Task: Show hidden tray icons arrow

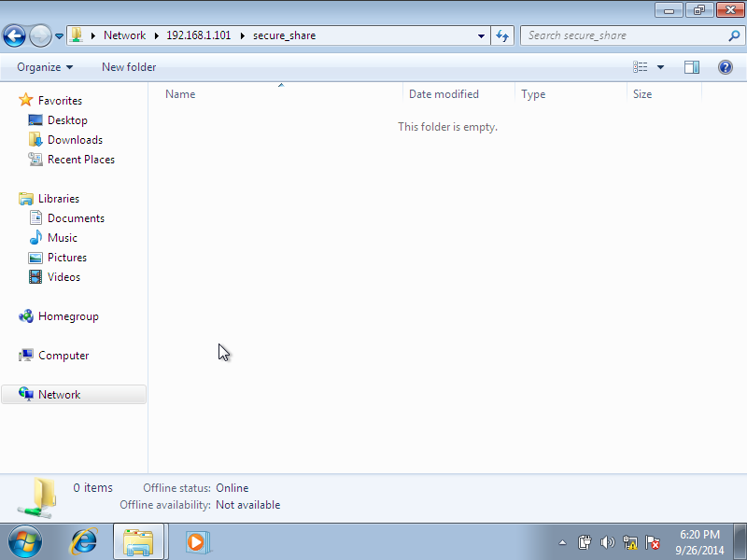Action: point(563,542)
